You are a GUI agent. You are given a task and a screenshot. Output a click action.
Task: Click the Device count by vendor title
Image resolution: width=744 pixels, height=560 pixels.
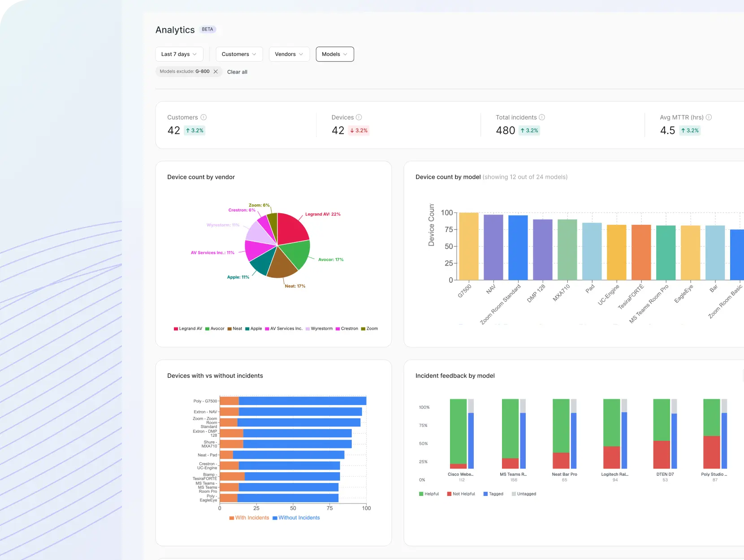tap(201, 177)
